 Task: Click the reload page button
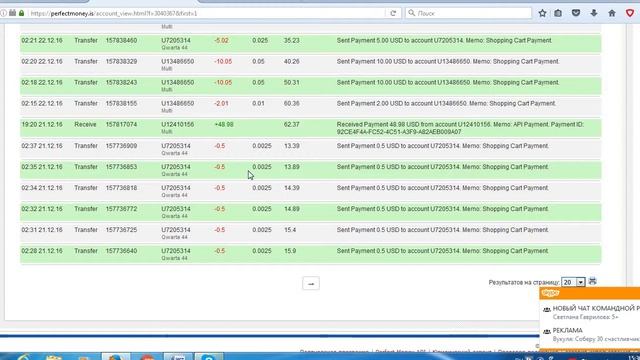393,13
